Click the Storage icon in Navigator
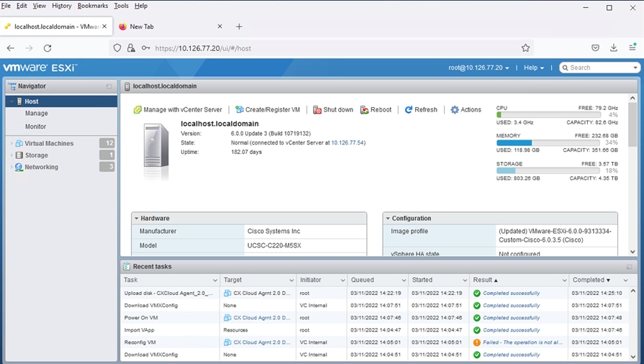644x364 pixels. coord(19,155)
